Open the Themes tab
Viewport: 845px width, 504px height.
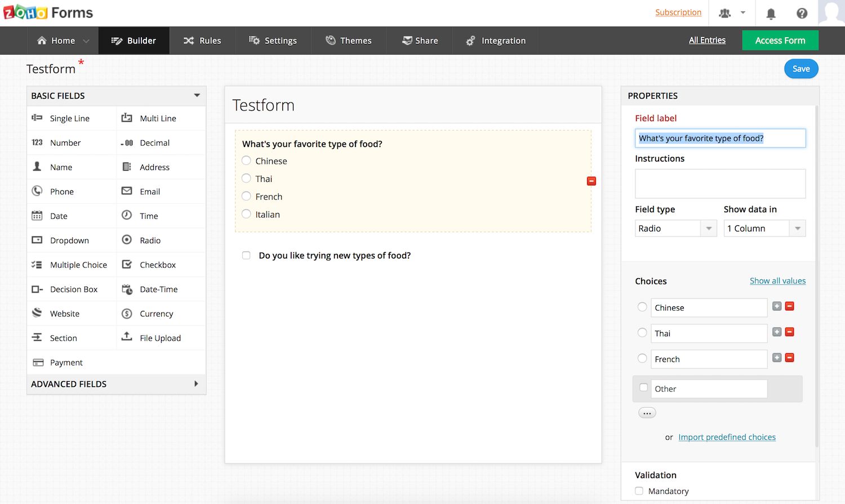349,41
